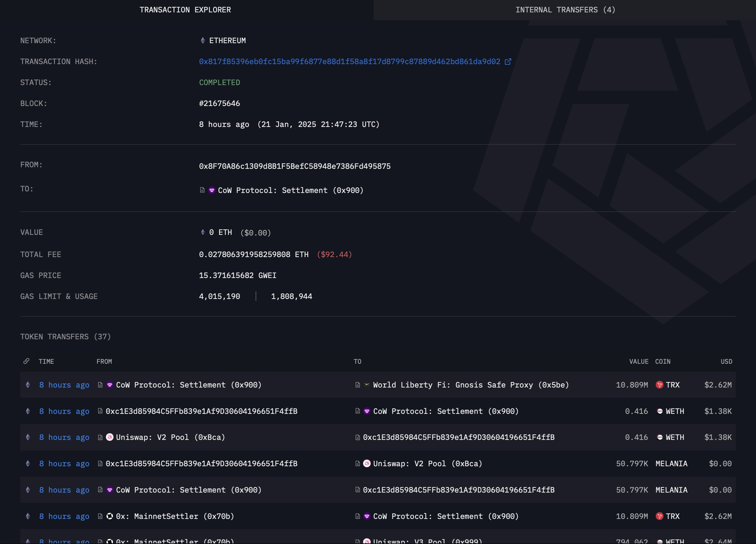Open World Liberty Fi: Gnosis Safe Proxy (0x5be)
This screenshot has width=756, height=544.
(471, 385)
